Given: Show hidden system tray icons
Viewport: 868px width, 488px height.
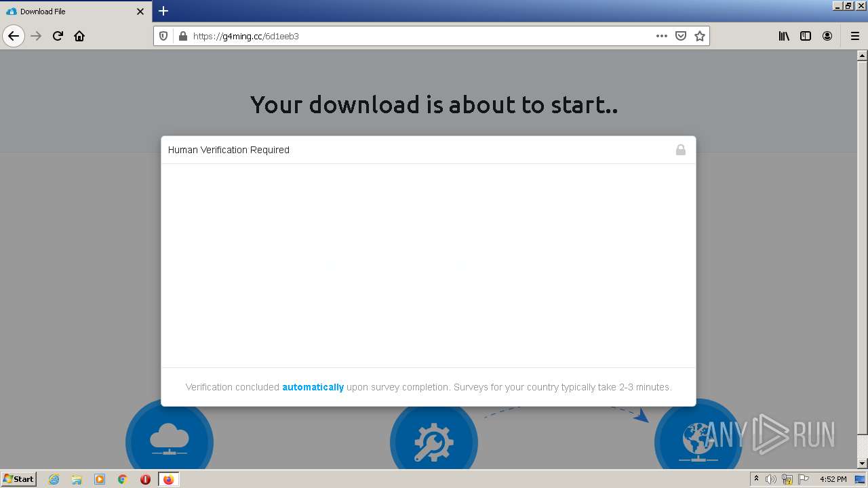Looking at the screenshot, I should (756, 479).
